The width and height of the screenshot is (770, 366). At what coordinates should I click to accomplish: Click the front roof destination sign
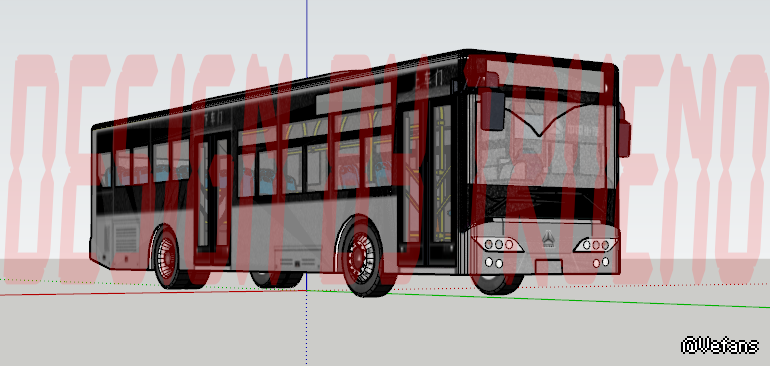click(544, 76)
